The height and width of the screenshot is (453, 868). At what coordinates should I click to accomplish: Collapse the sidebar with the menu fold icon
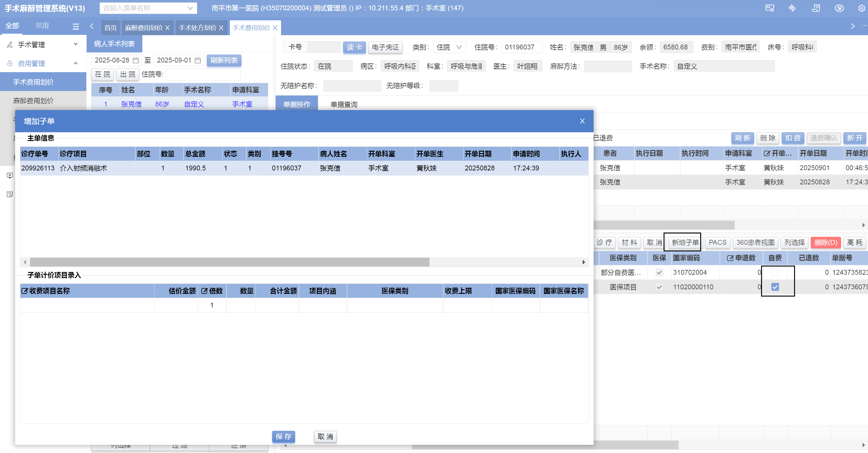[76, 26]
